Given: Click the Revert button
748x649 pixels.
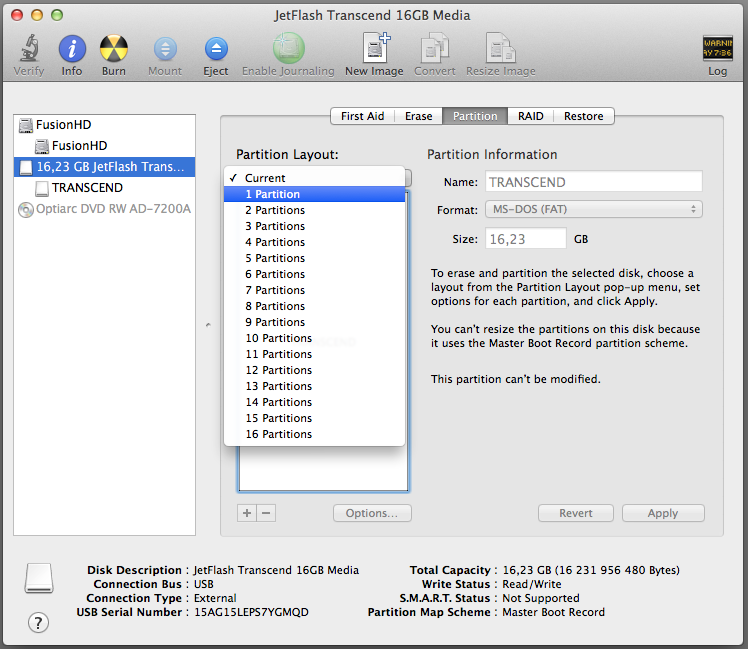Looking at the screenshot, I should click(x=576, y=513).
